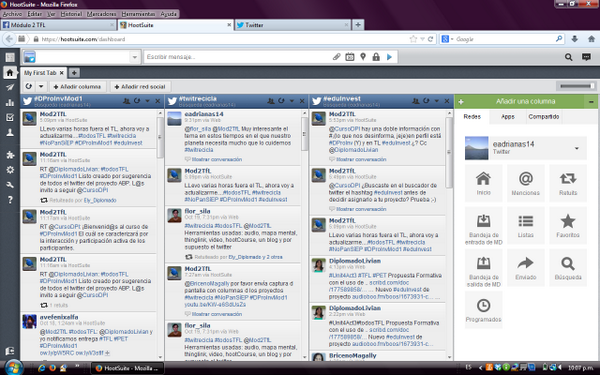Open new browser tab with plus button

pyautogui.click(x=358, y=25)
